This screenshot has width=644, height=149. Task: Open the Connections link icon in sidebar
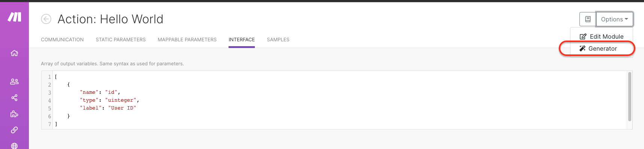[x=14, y=130]
